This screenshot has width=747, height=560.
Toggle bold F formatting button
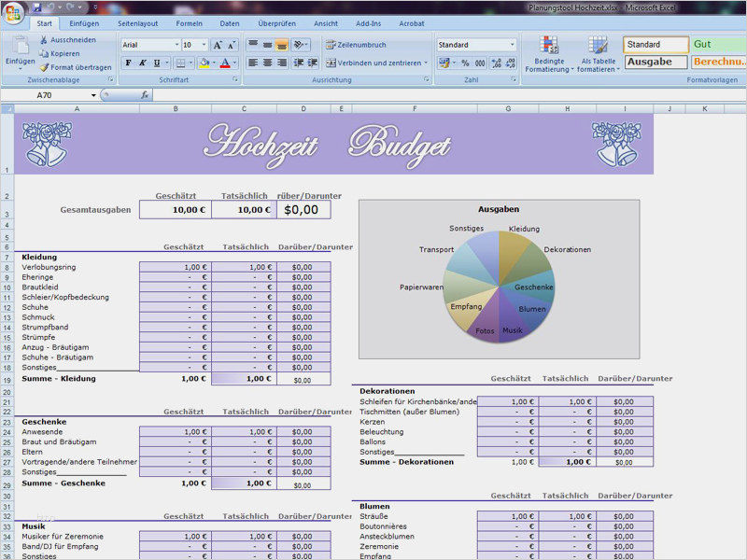(x=129, y=63)
